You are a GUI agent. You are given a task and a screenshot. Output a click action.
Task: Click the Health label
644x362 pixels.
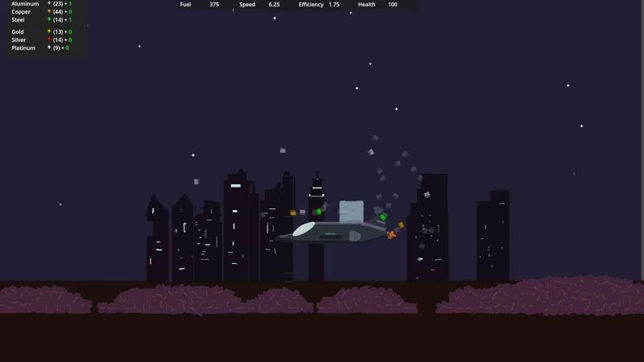366,5
